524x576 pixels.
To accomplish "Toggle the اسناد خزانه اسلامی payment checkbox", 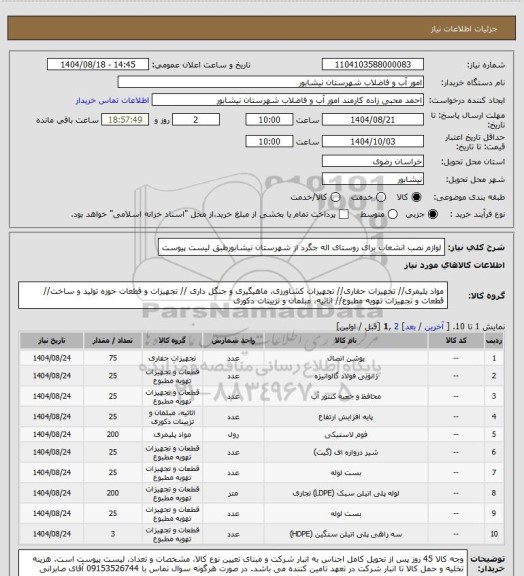I will click(344, 214).
